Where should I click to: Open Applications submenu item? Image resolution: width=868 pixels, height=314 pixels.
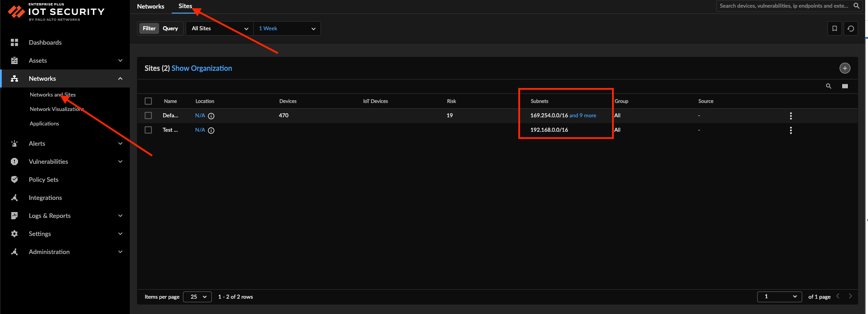[44, 124]
